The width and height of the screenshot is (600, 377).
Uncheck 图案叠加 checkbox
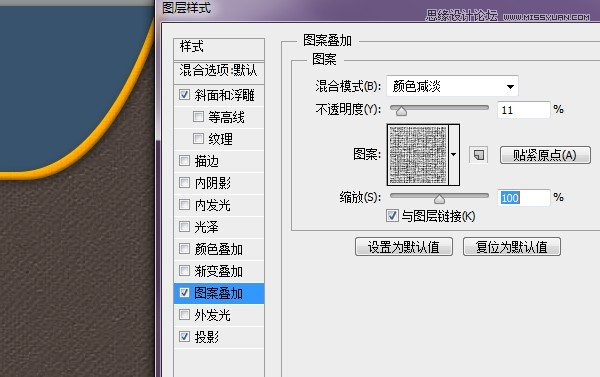click(x=184, y=293)
